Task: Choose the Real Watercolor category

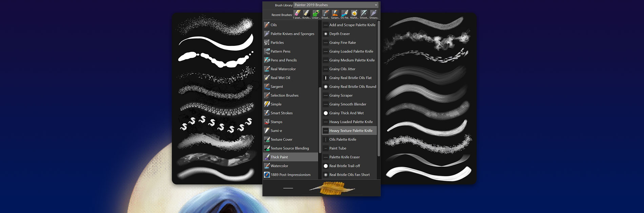Action: 283,69
